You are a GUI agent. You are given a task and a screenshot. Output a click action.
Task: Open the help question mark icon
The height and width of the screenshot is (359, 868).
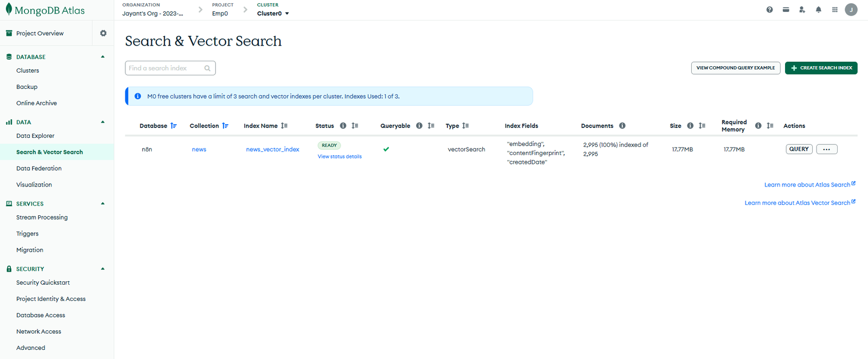[x=769, y=10]
